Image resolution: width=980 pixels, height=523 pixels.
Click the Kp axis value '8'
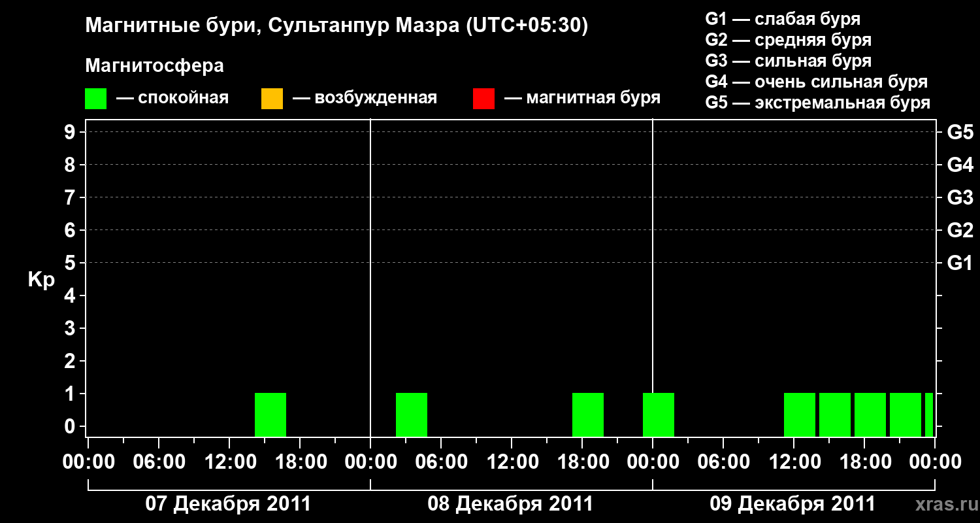tap(71, 165)
